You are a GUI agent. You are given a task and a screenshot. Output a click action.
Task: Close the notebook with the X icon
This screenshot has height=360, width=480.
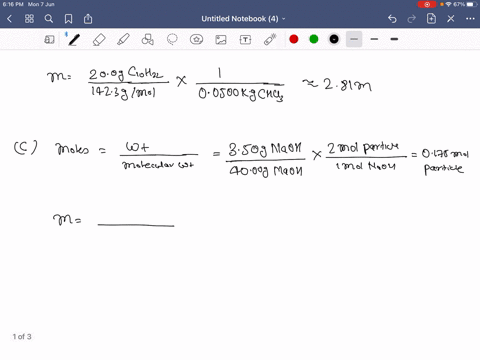pyautogui.click(x=451, y=19)
